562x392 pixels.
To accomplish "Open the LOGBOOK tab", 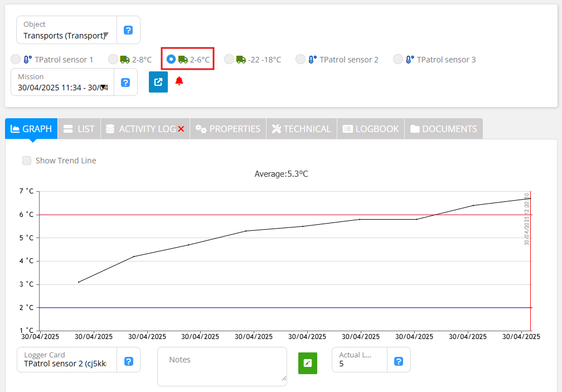I will tap(371, 129).
